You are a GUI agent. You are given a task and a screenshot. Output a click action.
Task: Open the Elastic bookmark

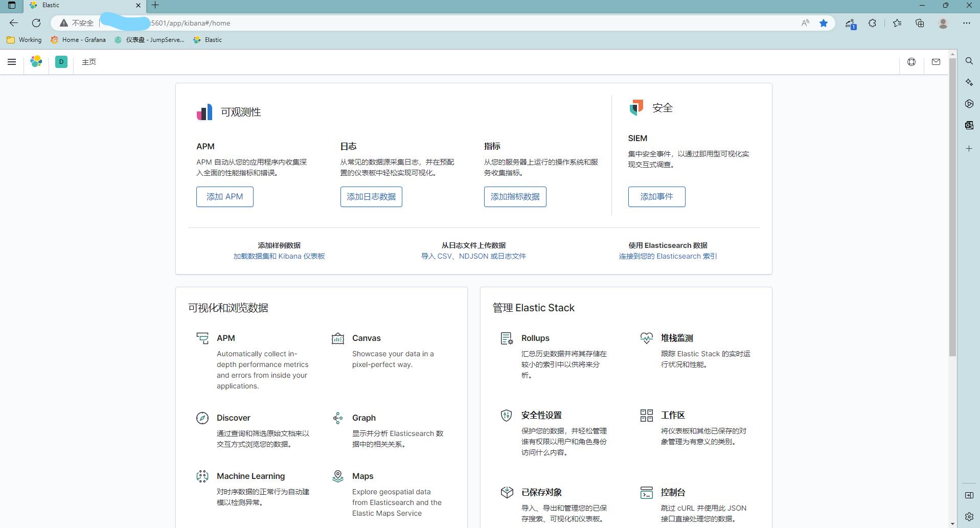pyautogui.click(x=208, y=40)
